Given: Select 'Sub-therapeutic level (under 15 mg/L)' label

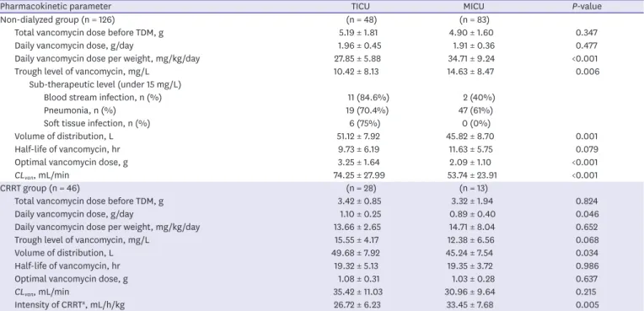Looking at the screenshot, I should click(x=105, y=84).
